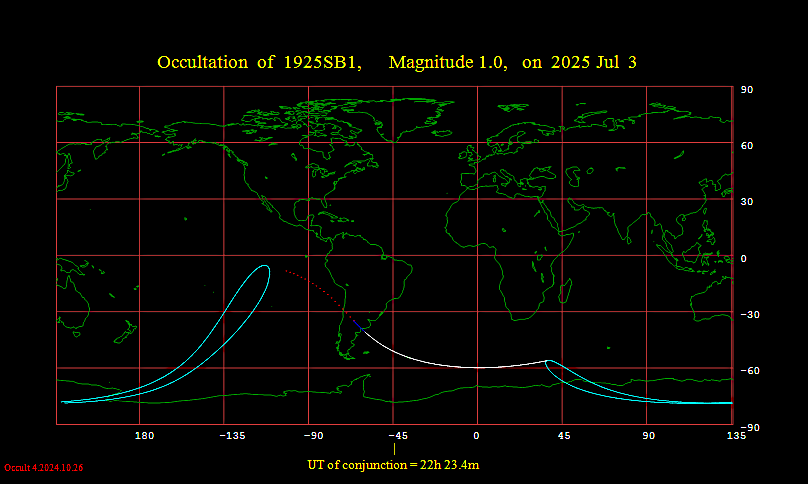Click the 135 longitude axis label
Viewport: 808px width, 484px height.
coord(736,436)
